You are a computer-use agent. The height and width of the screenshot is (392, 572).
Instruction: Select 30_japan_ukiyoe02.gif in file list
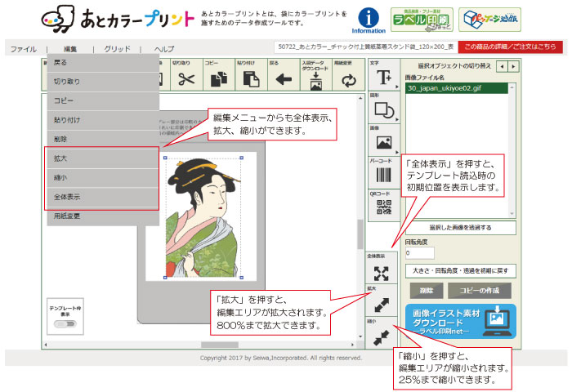tap(457, 88)
